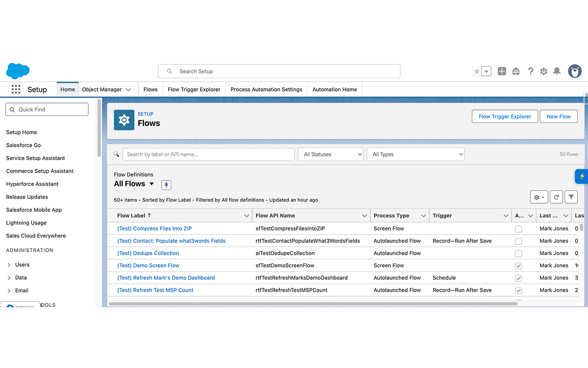
Task: Sort by the Flow Label column header
Action: [x=134, y=216]
